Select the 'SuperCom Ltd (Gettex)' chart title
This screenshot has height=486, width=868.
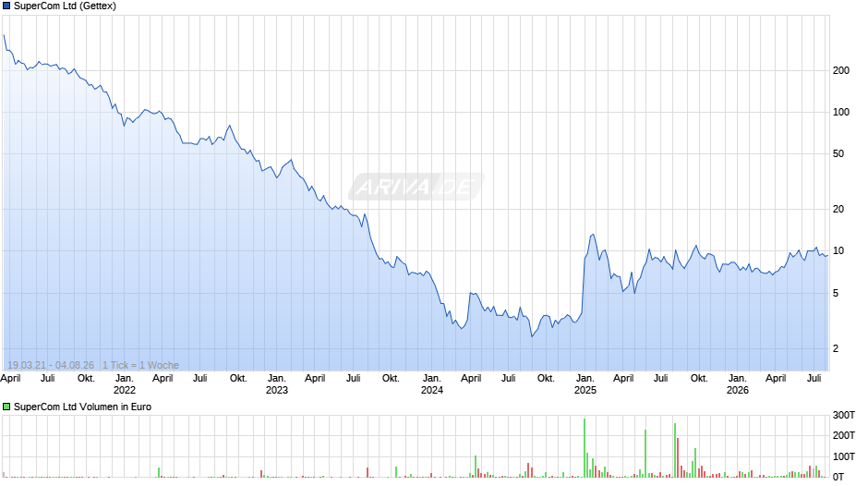coord(65,6)
